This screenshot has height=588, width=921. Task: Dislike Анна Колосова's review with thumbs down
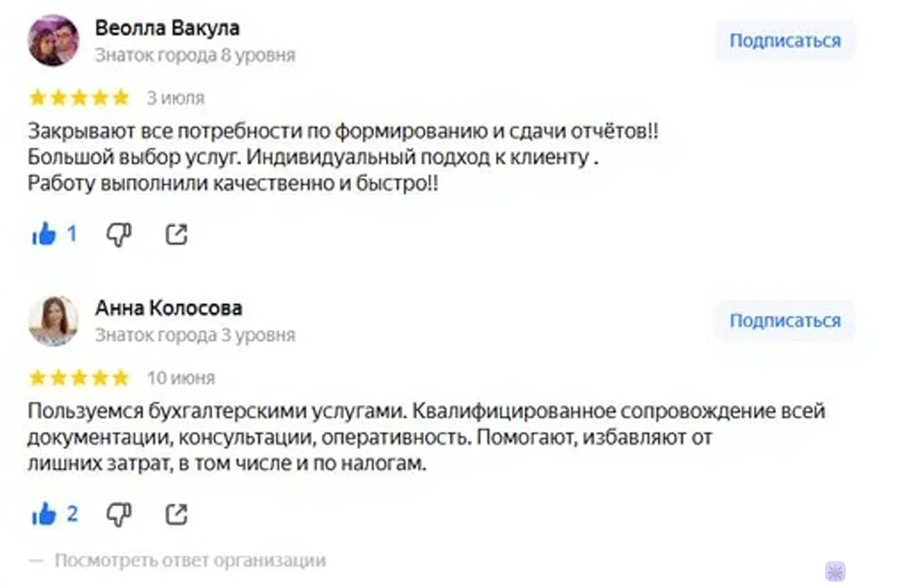(x=119, y=514)
